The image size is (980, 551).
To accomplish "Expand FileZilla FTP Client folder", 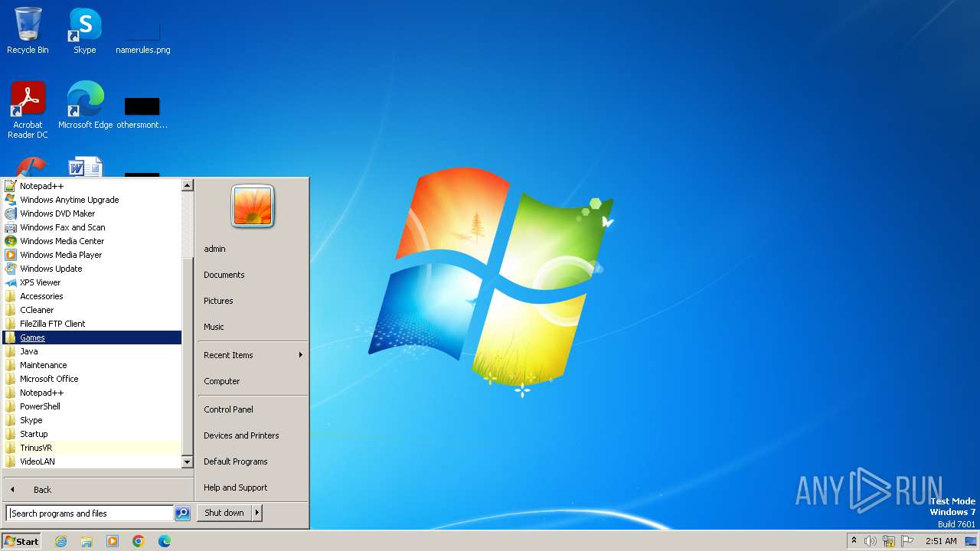I will pos(92,324).
